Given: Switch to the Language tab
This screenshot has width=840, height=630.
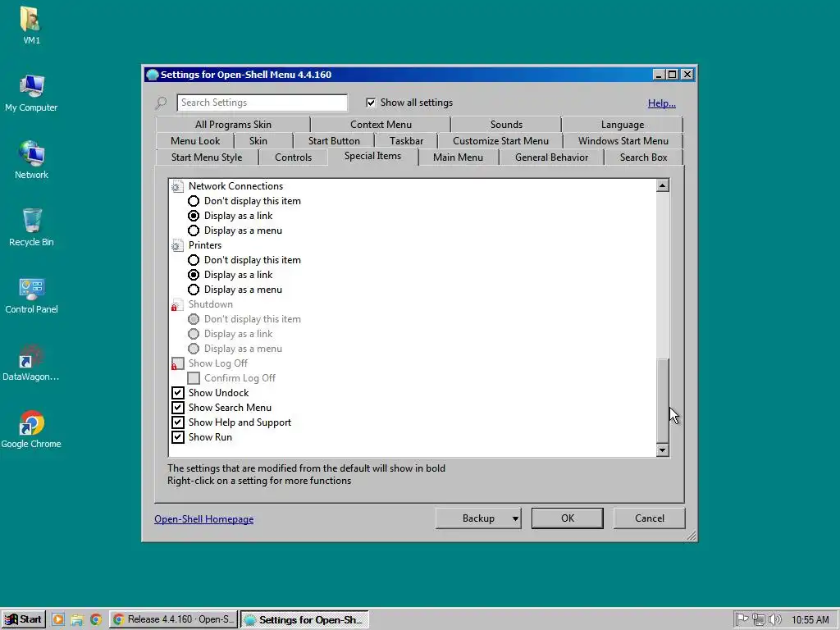Looking at the screenshot, I should click(623, 125).
